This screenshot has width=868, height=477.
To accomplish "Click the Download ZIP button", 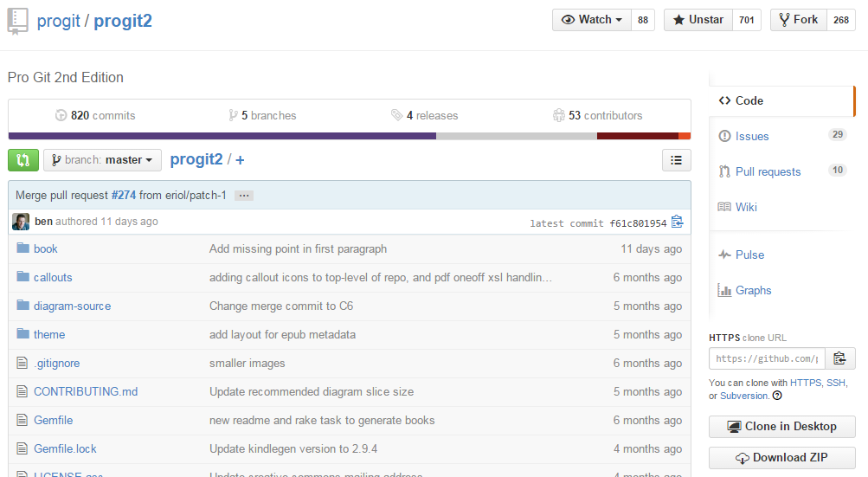I will (x=781, y=458).
